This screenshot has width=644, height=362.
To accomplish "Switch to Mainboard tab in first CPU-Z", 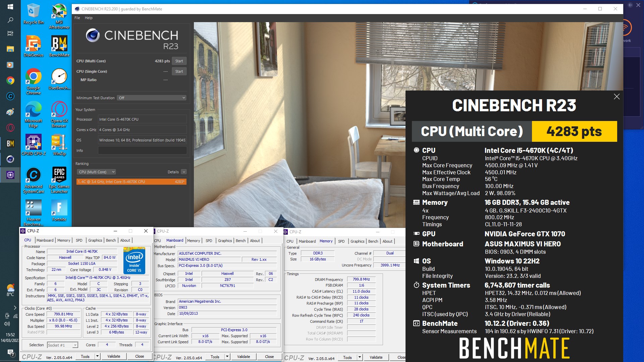I will click(x=45, y=240).
